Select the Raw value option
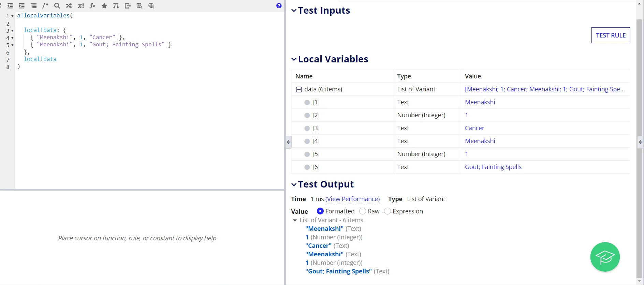 pos(363,211)
